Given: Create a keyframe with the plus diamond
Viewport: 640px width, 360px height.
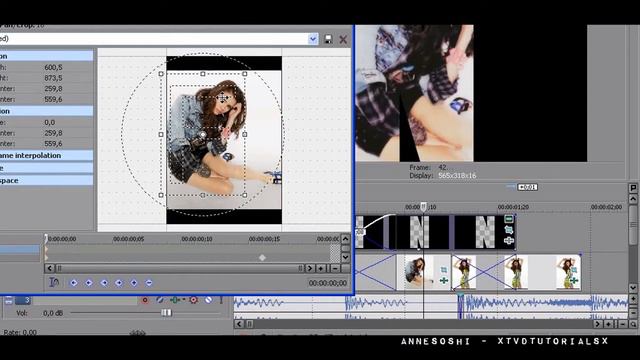Looking at the screenshot, I should [134, 282].
